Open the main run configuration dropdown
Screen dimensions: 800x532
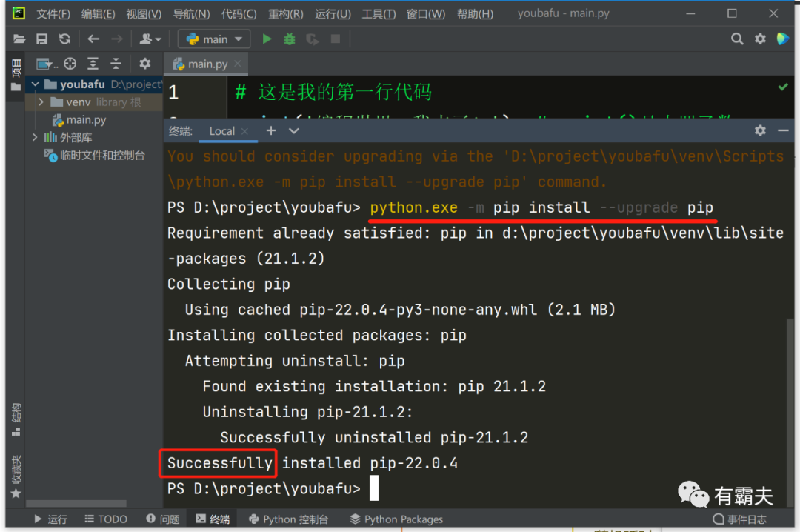pyautogui.click(x=214, y=39)
